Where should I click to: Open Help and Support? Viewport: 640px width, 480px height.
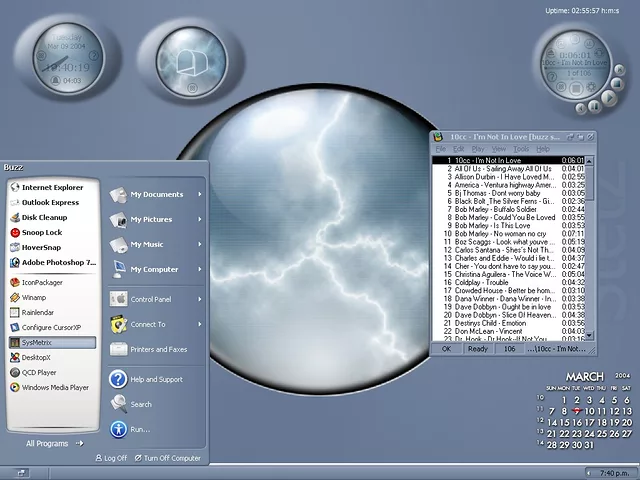click(x=158, y=379)
